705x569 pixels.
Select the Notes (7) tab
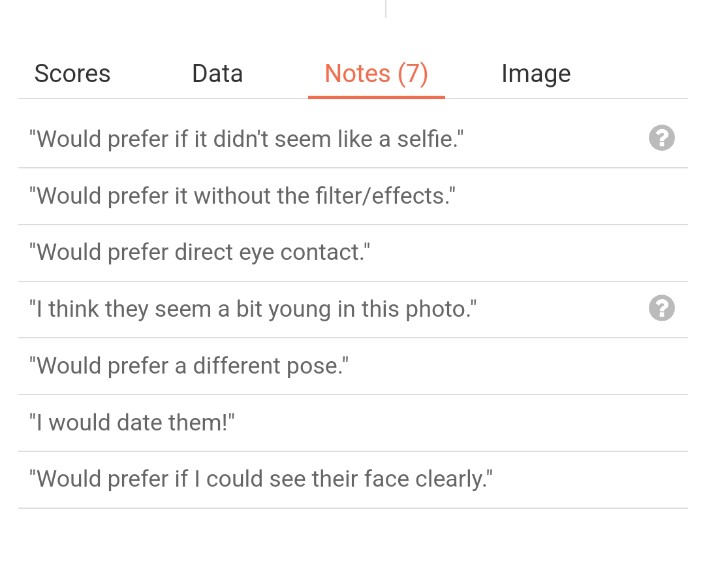[376, 74]
